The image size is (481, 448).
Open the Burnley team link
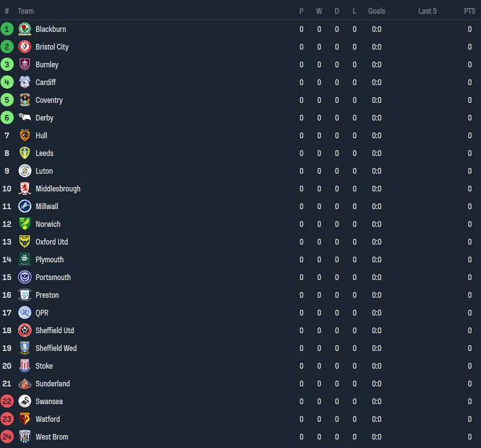pos(47,65)
